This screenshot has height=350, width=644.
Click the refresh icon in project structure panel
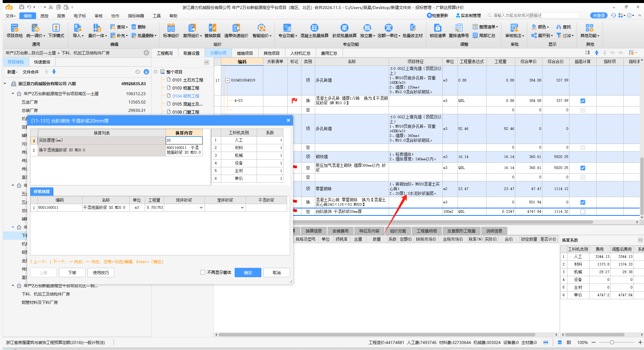coord(137,72)
